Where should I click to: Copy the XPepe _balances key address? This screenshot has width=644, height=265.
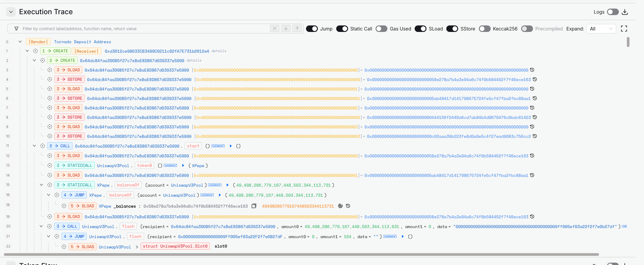254,206
